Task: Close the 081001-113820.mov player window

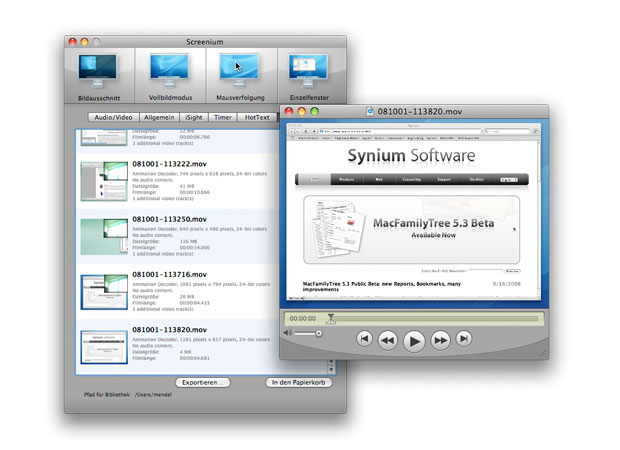Action: 289,112
